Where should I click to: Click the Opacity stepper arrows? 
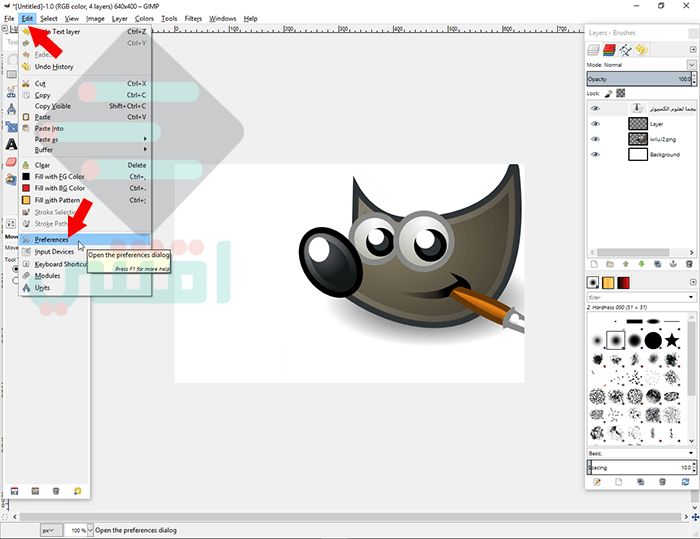coord(694,79)
